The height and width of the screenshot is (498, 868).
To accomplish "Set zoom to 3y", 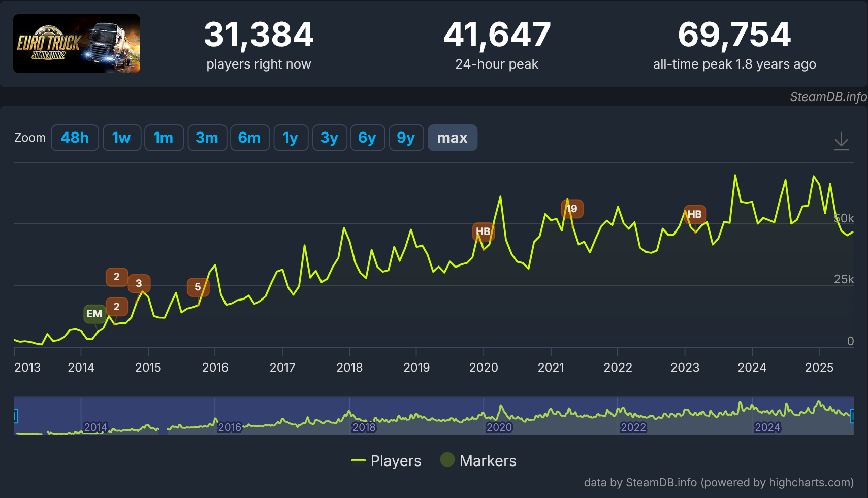I will coord(330,138).
